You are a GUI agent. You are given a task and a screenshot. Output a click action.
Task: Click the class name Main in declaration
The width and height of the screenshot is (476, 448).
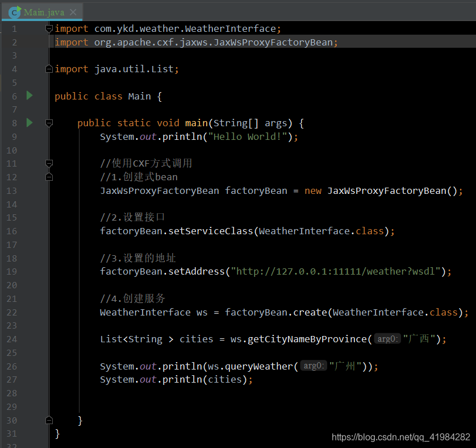(x=139, y=96)
